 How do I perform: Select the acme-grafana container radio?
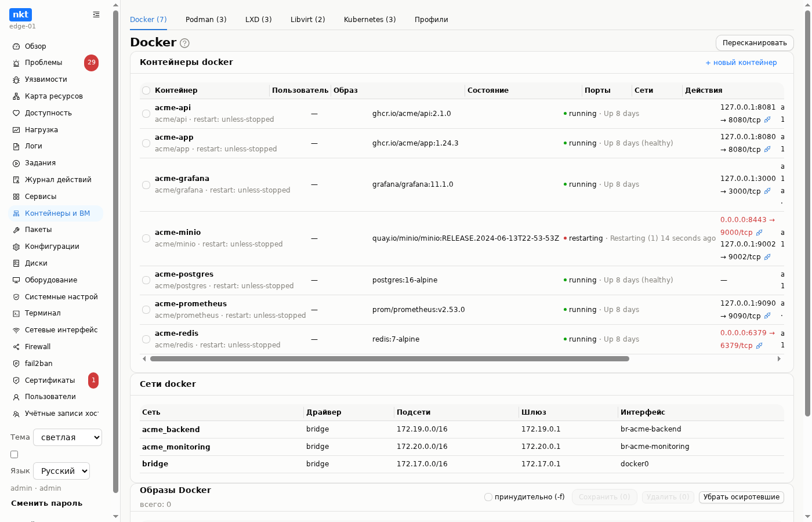tap(146, 185)
